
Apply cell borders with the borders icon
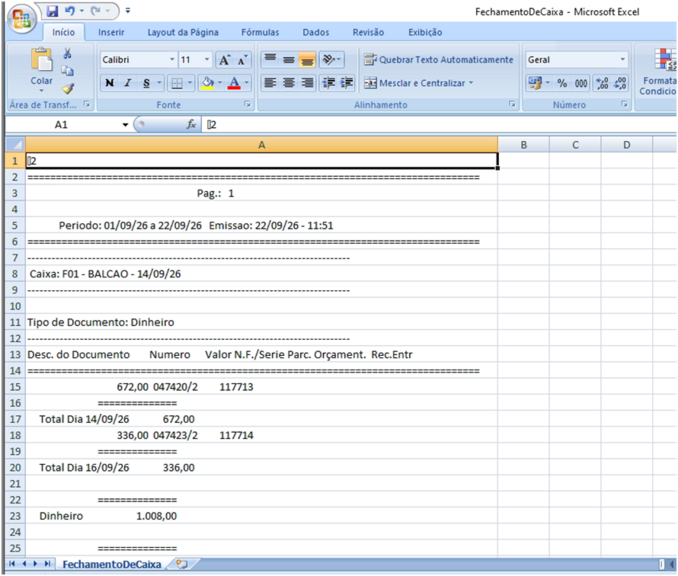(177, 83)
